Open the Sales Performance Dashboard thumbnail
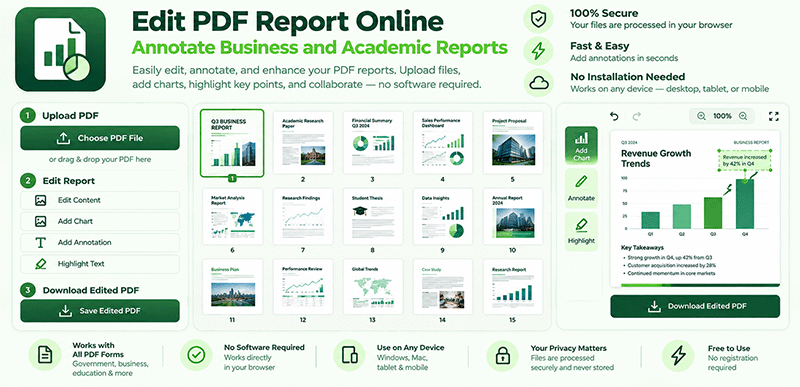800x387 pixels. pyautogui.click(x=442, y=142)
